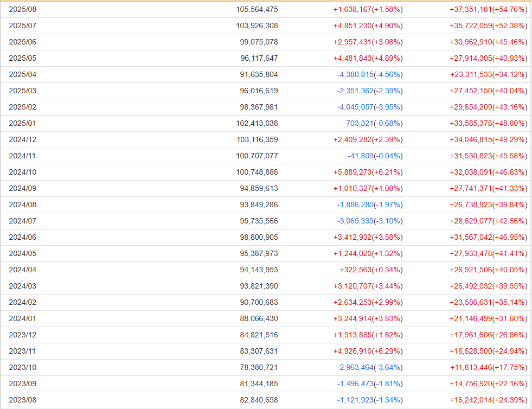Viewport: 532px width, 409px height.
Task: Click cumulative change +16,242,014(+24.39%)
Action: (489, 400)
